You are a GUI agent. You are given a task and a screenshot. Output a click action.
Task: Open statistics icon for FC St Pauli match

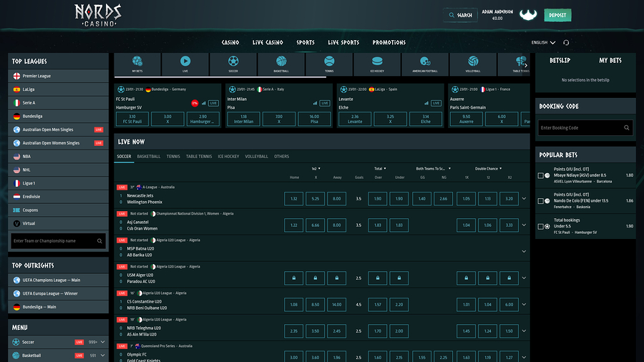204,103
